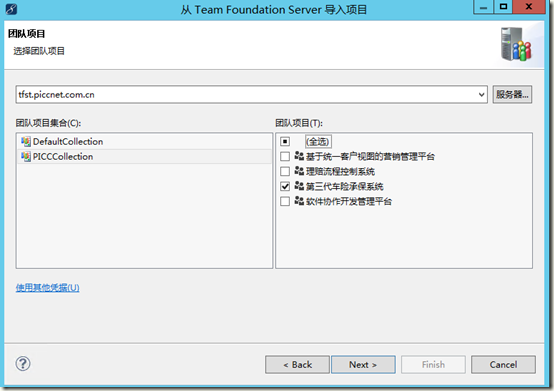Click the team icon beside 理赔流程控制系统

click(x=299, y=171)
